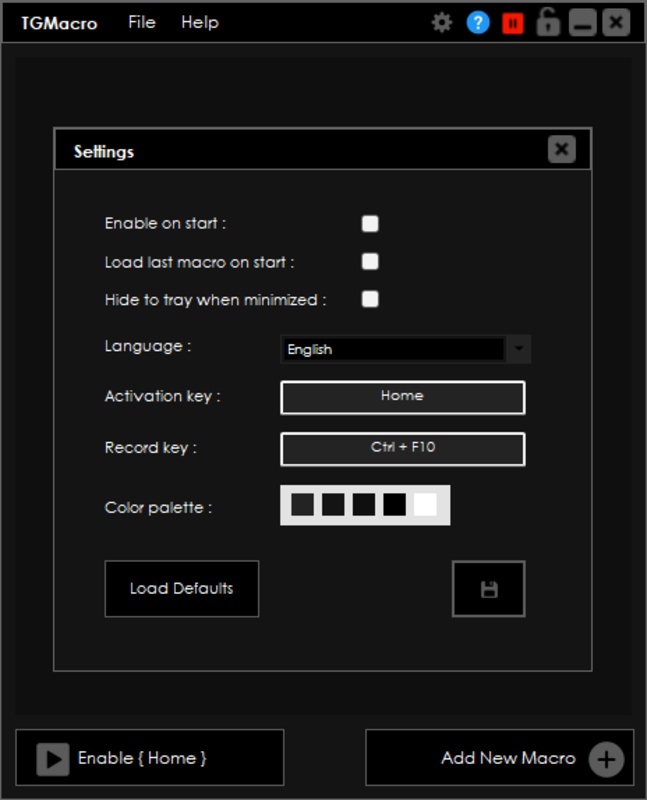Click the 'Color palette :' label
Screen dimensions: 647x800
[158, 508]
